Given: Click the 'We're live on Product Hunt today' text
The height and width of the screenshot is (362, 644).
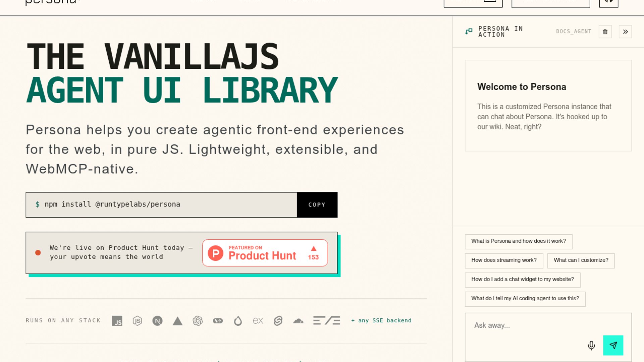Looking at the screenshot, I should 121,252.
